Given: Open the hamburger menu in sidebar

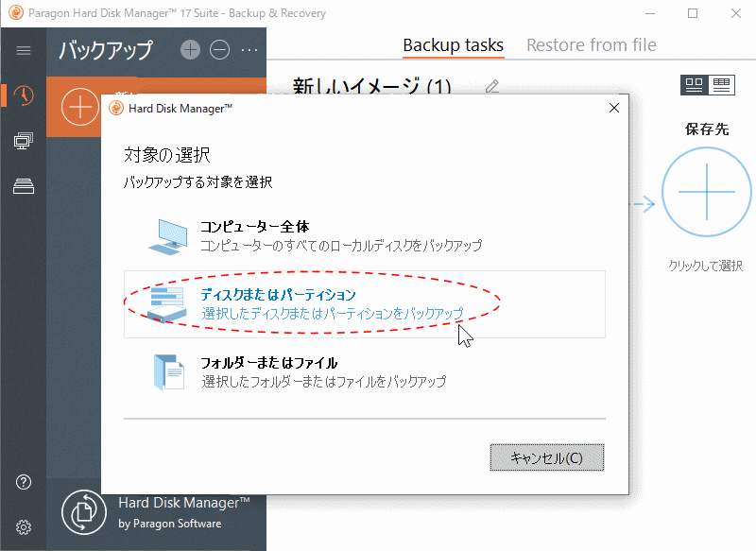Looking at the screenshot, I should [24, 50].
